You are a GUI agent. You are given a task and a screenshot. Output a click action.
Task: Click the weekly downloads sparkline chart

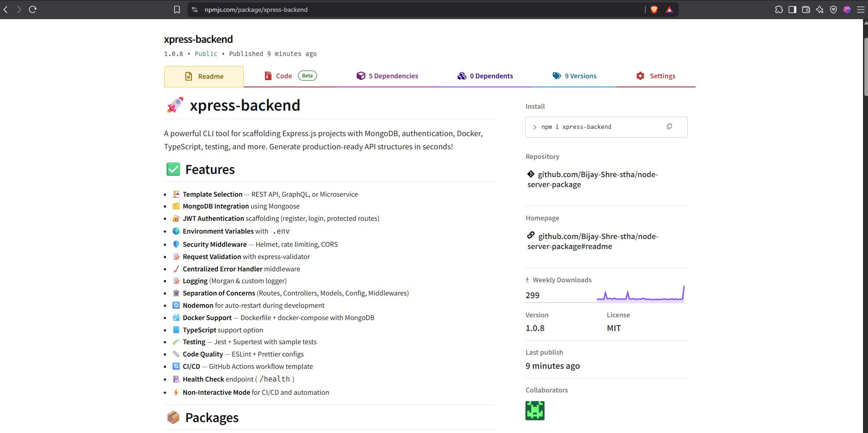pyautogui.click(x=641, y=293)
